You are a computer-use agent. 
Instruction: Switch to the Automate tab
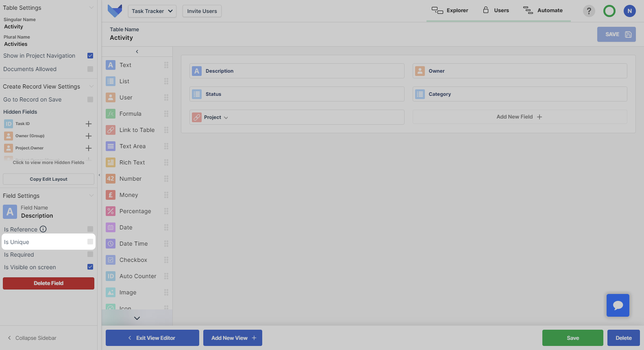(543, 11)
